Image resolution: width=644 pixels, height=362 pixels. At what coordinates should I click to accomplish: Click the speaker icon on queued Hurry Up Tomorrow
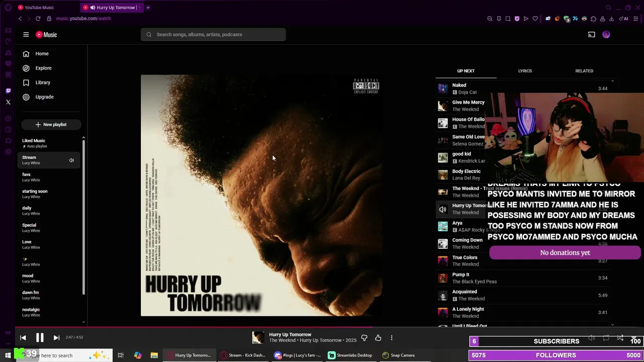pos(443,209)
